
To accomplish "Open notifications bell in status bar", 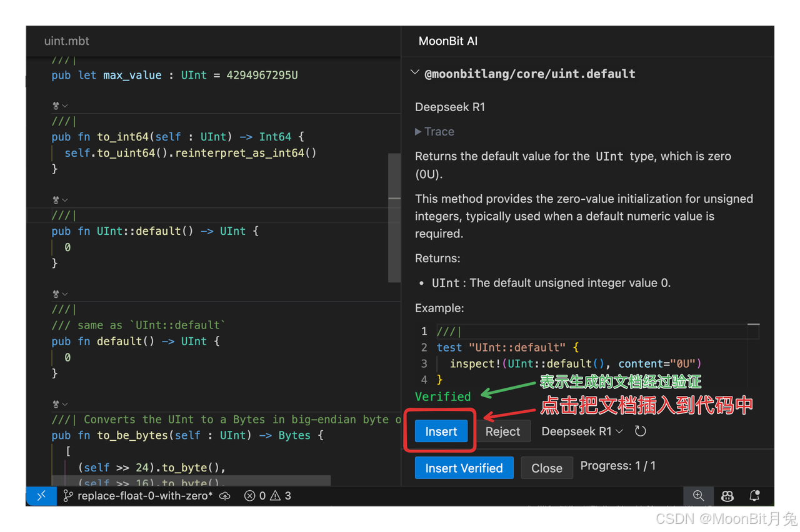I will pyautogui.click(x=754, y=496).
